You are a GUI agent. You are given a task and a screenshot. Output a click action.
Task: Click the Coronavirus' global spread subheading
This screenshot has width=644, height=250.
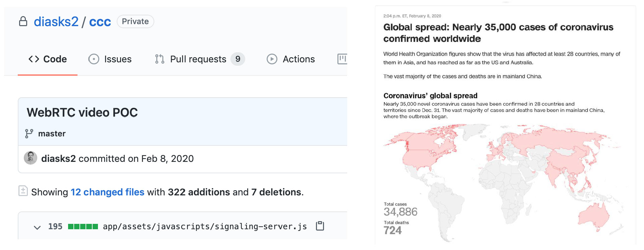click(x=430, y=96)
